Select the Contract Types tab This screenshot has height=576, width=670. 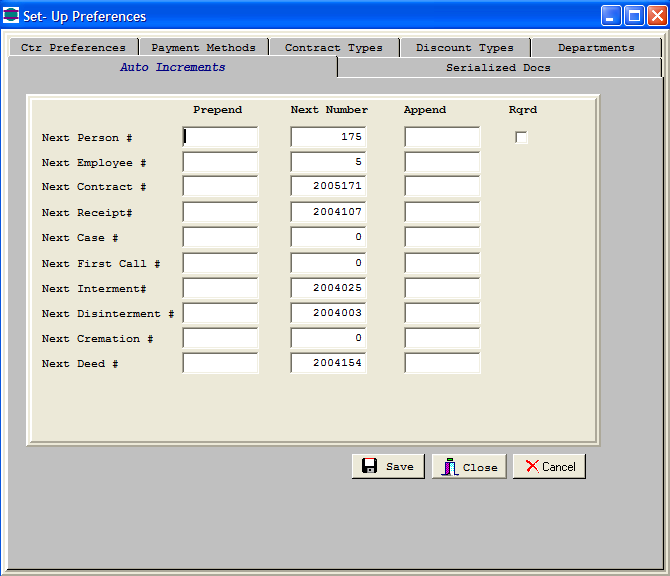[x=333, y=47]
